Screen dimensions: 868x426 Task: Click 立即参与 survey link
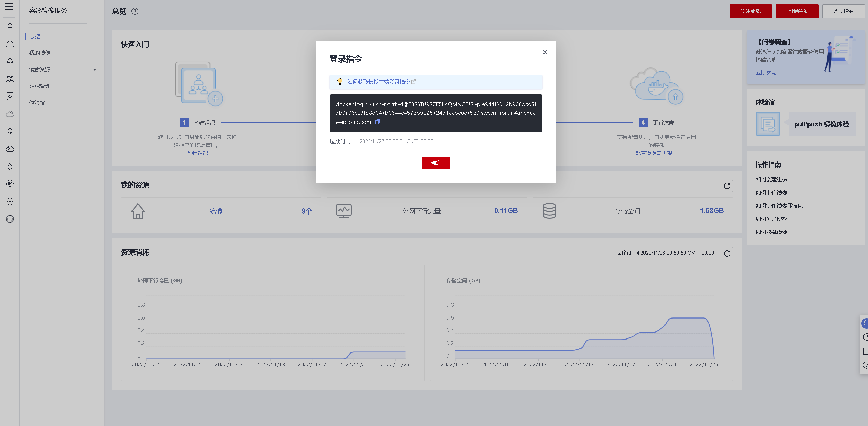tap(766, 72)
